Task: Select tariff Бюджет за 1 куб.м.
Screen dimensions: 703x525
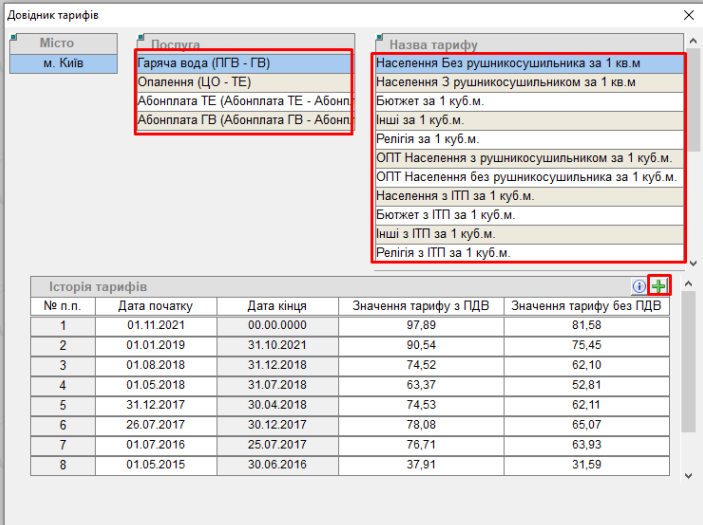Action: [x=527, y=101]
